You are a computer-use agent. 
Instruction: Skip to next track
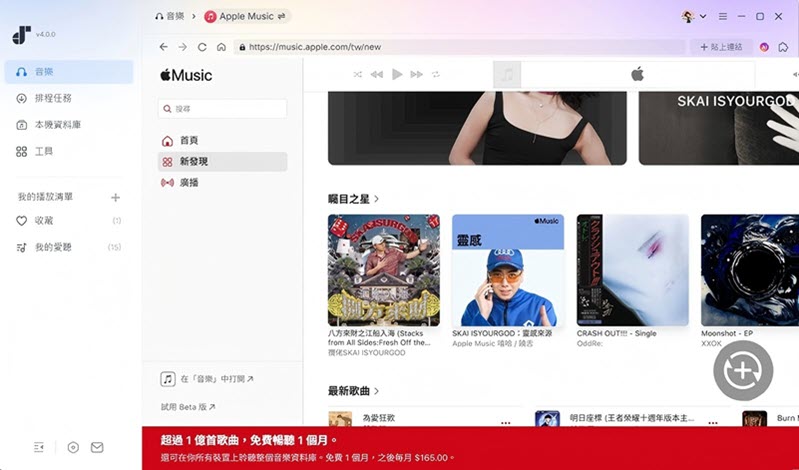click(x=416, y=74)
